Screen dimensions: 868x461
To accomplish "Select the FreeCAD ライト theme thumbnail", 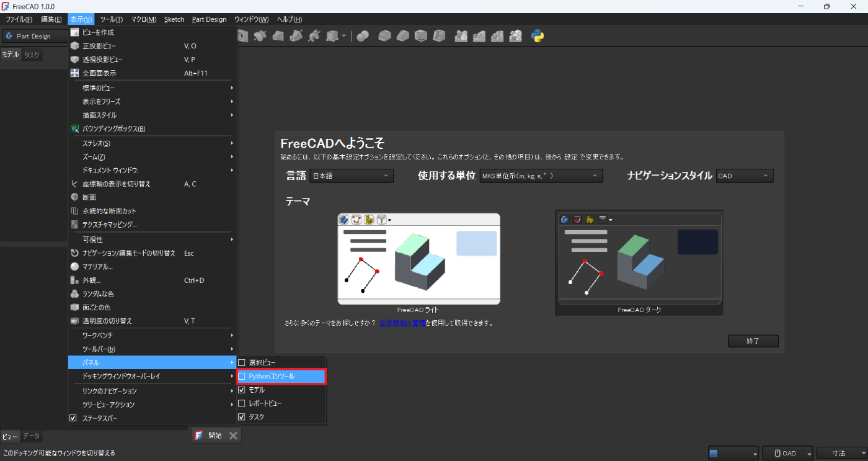I will (x=418, y=258).
